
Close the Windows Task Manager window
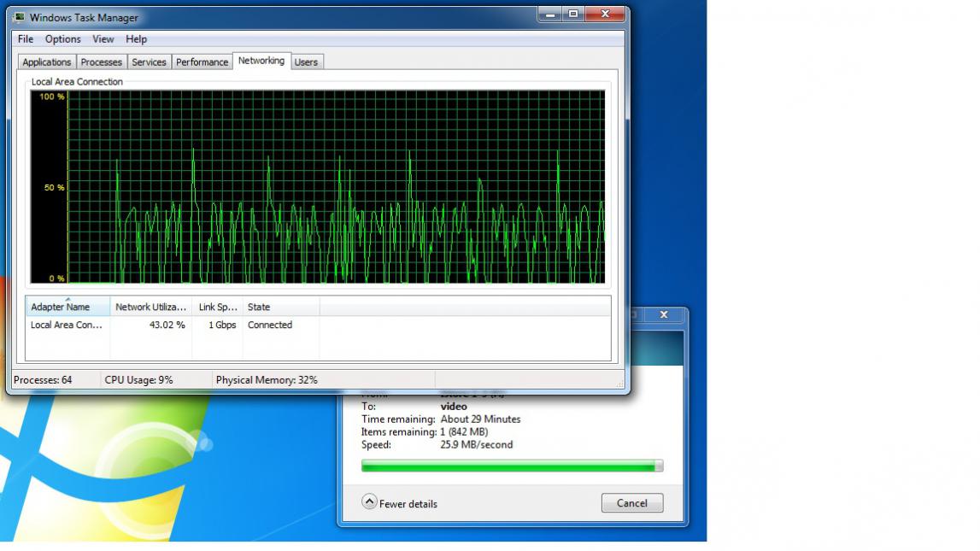coord(605,15)
